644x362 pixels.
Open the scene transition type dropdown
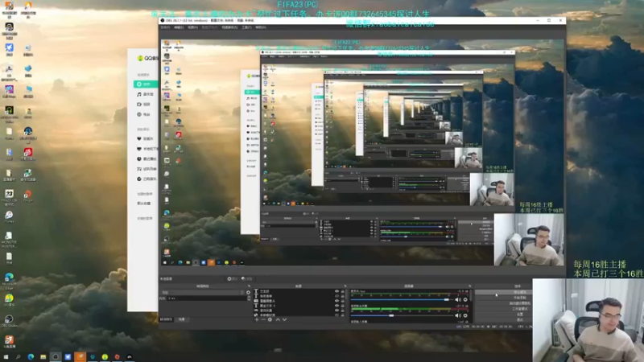(202, 293)
